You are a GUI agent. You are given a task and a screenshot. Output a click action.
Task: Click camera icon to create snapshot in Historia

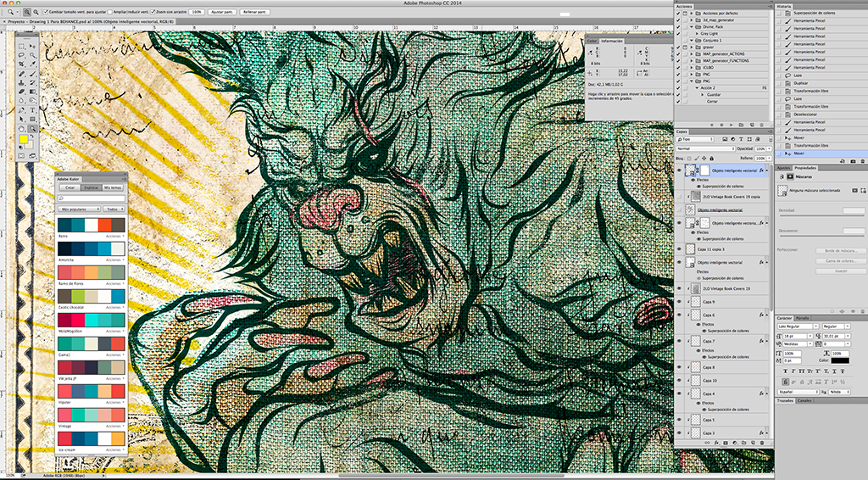[853, 161]
